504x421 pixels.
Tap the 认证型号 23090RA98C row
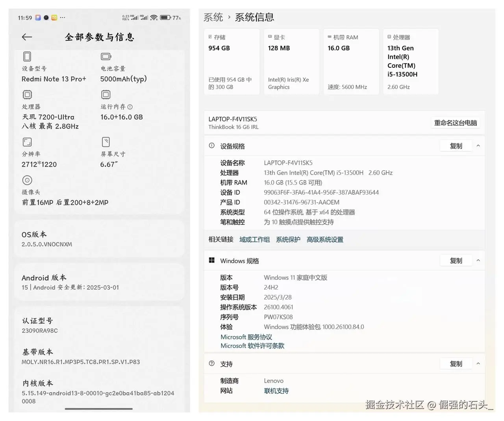(99, 325)
